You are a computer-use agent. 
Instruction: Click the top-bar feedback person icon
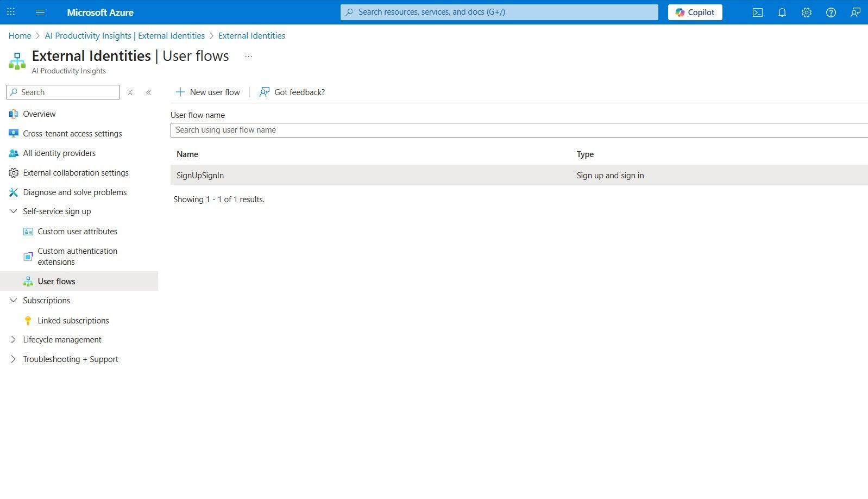click(855, 13)
